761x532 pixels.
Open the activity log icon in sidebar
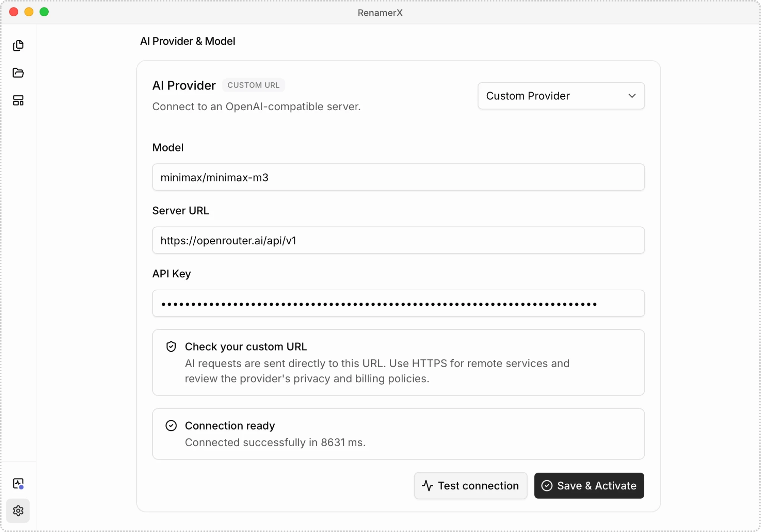(x=18, y=483)
